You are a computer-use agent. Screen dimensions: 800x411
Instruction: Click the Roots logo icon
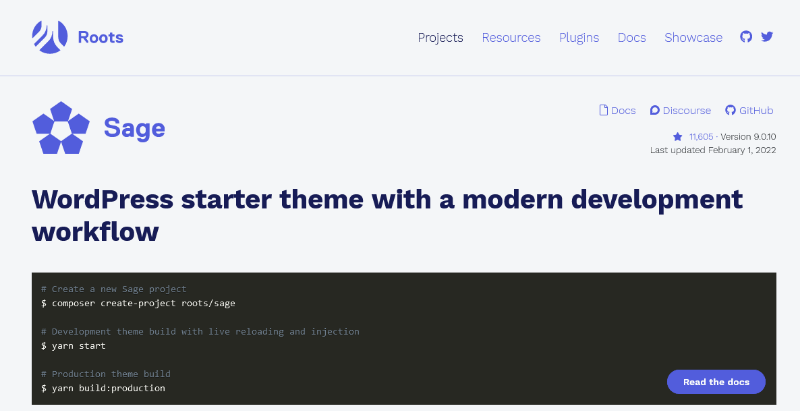coord(50,37)
